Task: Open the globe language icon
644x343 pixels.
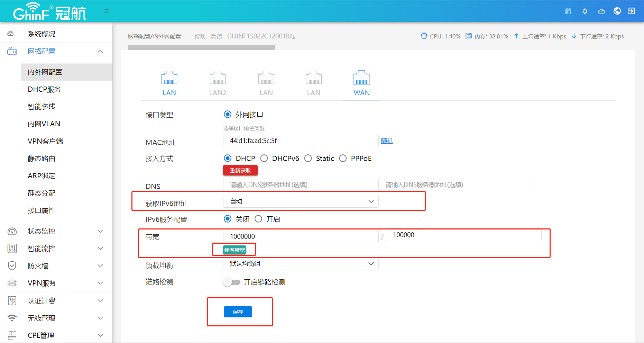Action: pyautogui.click(x=617, y=11)
